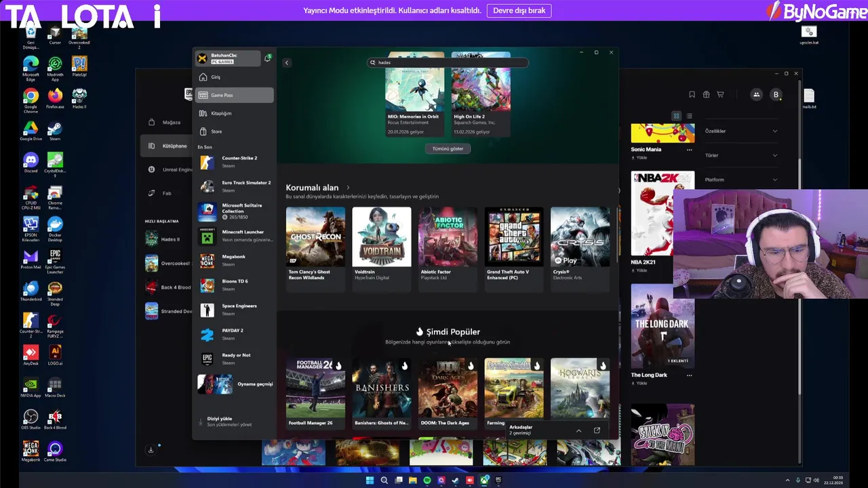Screen dimensions: 868x488
Task: Click the Xbox search field containing hades
Action: point(448,62)
